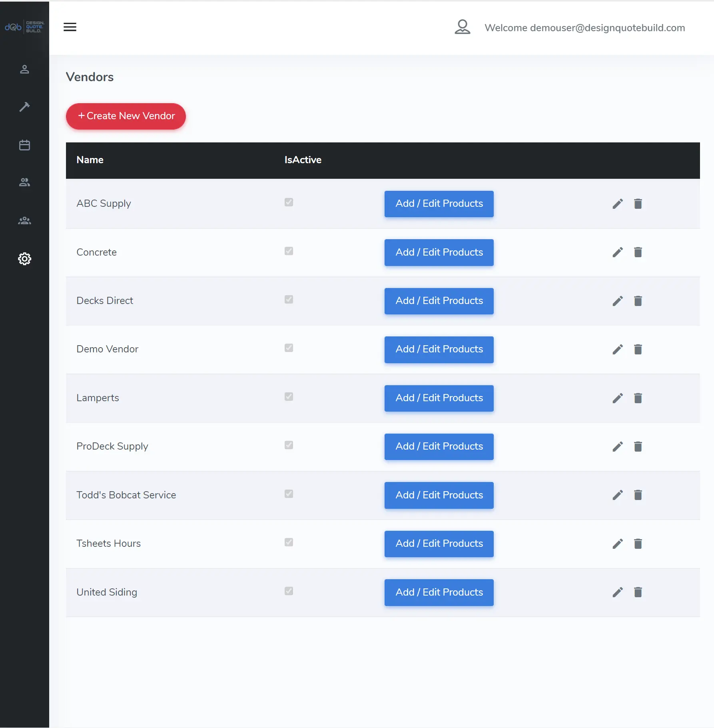Screen dimensions: 714x728
Task: Delete Todd's Bobcat Service vendor
Action: click(638, 495)
